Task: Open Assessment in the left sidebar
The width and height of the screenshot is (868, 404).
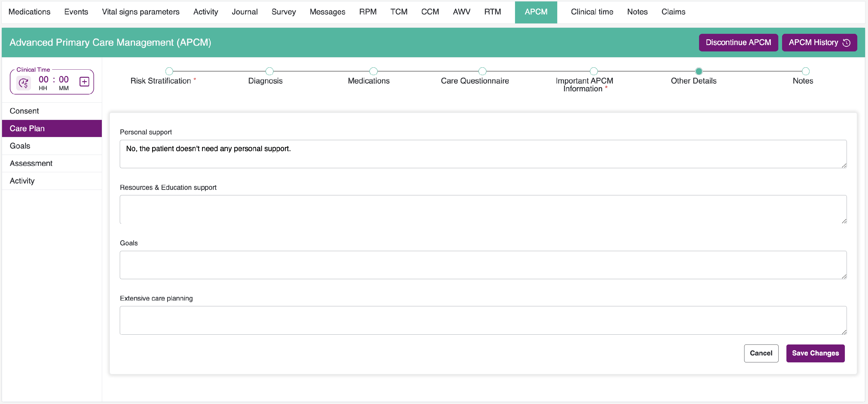Action: [31, 163]
